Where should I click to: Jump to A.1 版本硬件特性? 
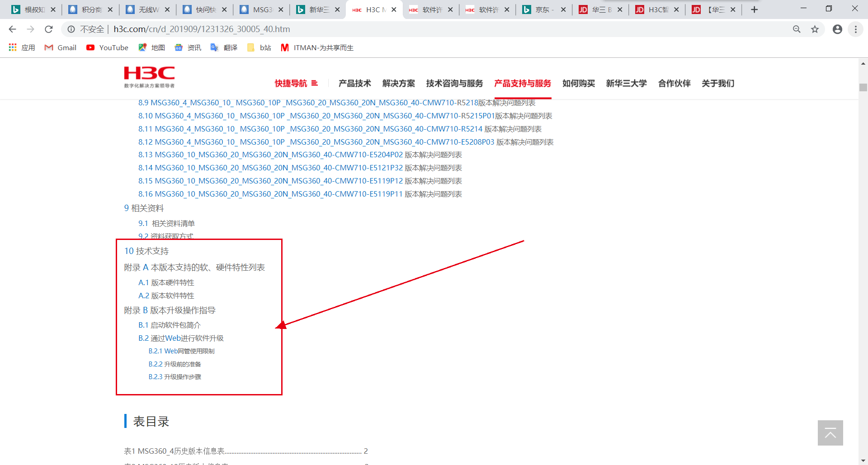pyautogui.click(x=166, y=283)
